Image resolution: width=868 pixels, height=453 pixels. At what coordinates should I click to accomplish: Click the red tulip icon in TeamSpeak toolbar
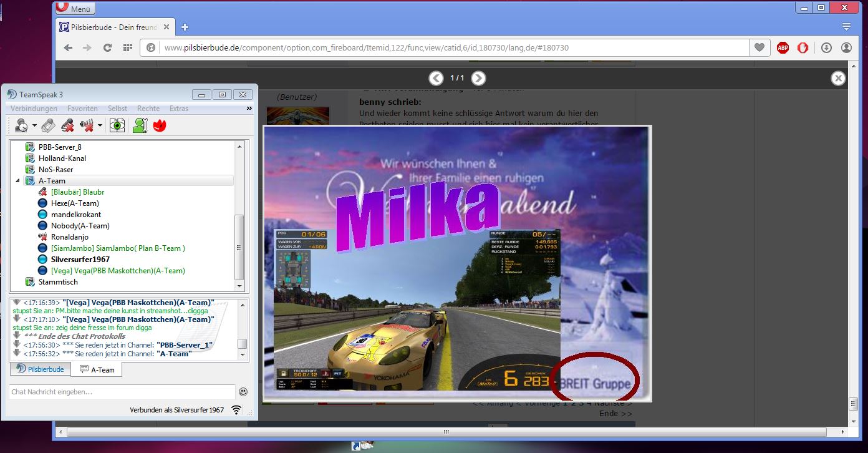pyautogui.click(x=159, y=125)
